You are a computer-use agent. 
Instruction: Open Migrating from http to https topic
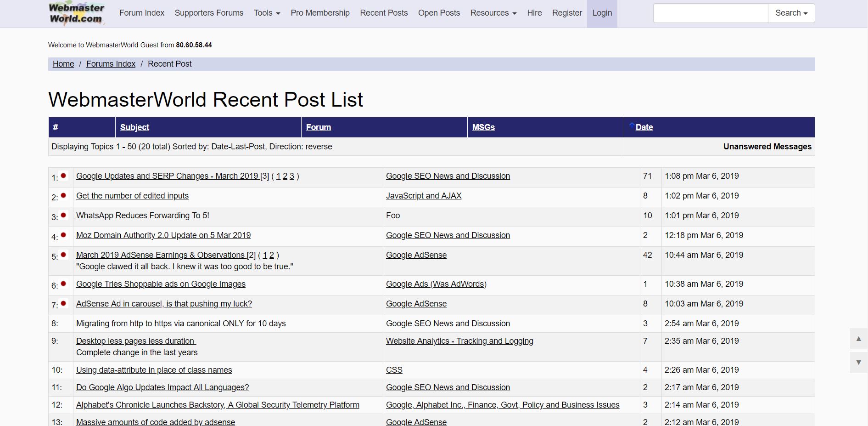[181, 324]
